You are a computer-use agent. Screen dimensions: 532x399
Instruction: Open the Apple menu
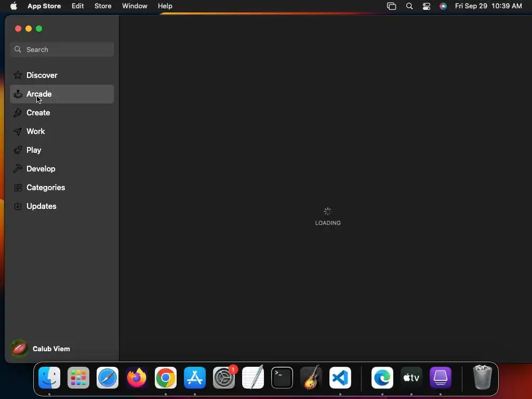tap(14, 6)
